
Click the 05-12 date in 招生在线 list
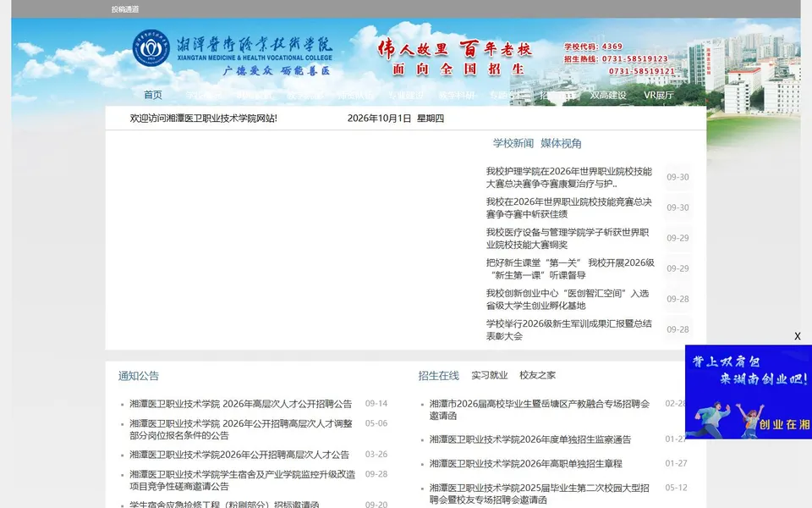(676, 488)
